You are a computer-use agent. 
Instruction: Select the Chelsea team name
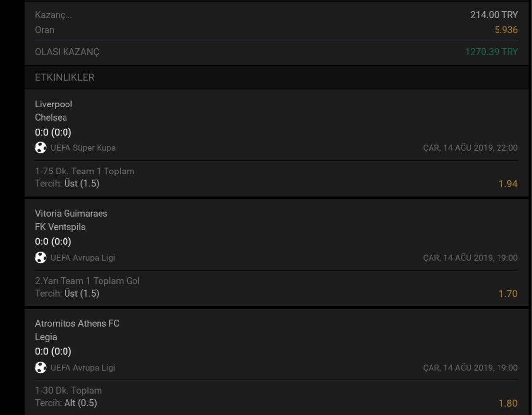click(x=51, y=117)
